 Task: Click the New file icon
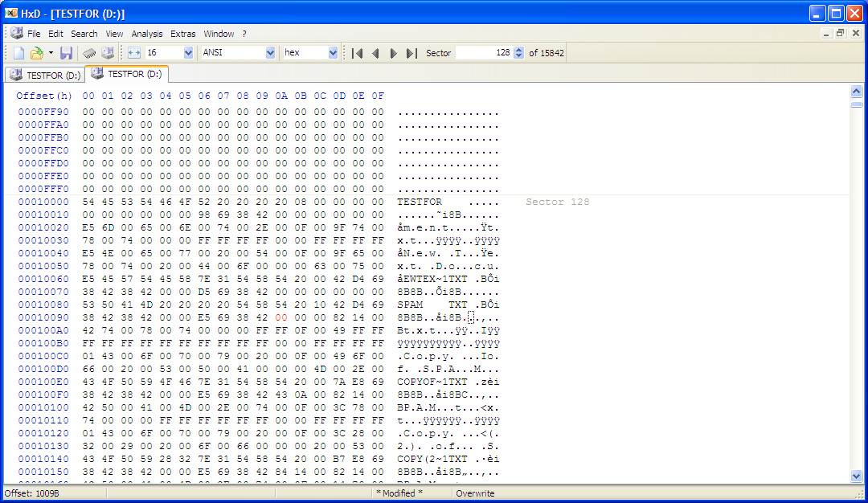point(18,53)
